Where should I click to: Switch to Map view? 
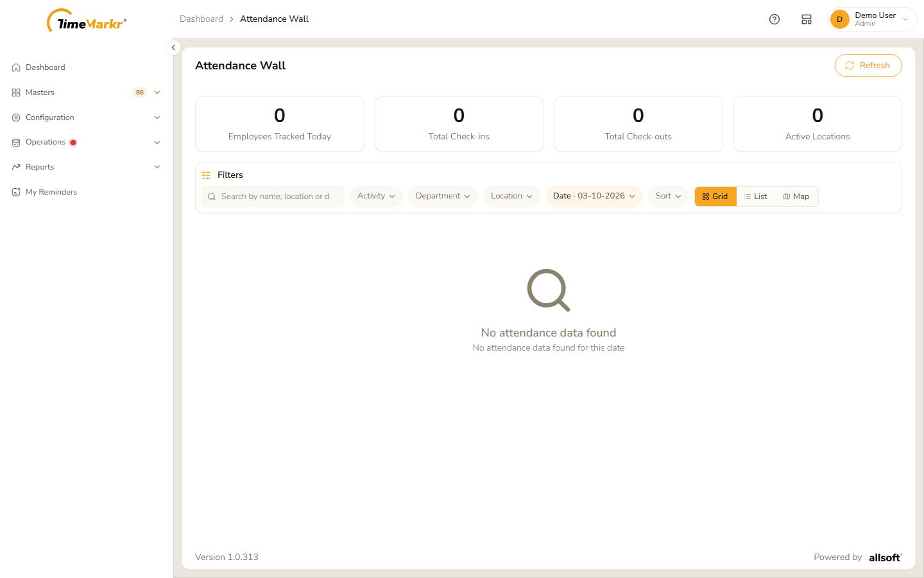[x=796, y=197]
